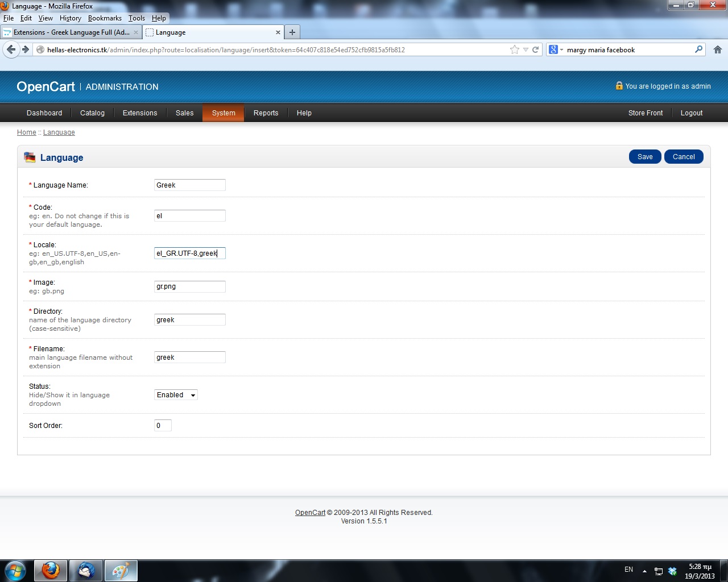Viewport: 728px width, 582px height.
Task: Go forward using Firefox forward arrow
Action: (x=26, y=49)
